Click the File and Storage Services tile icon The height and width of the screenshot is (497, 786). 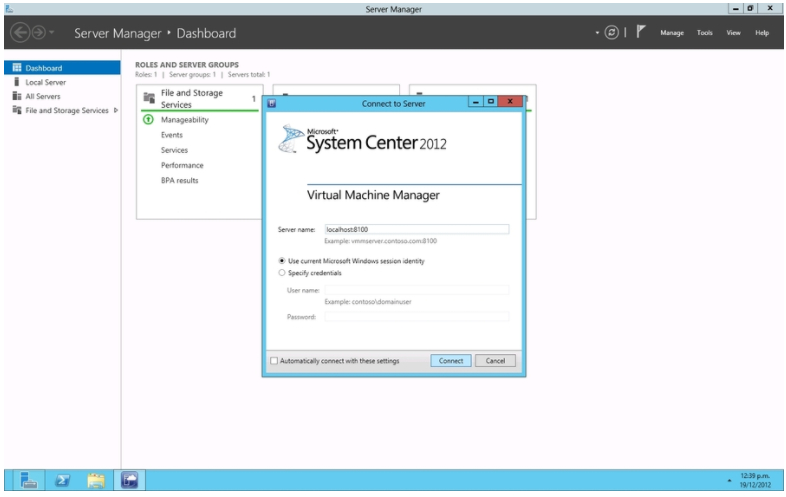coord(149,97)
